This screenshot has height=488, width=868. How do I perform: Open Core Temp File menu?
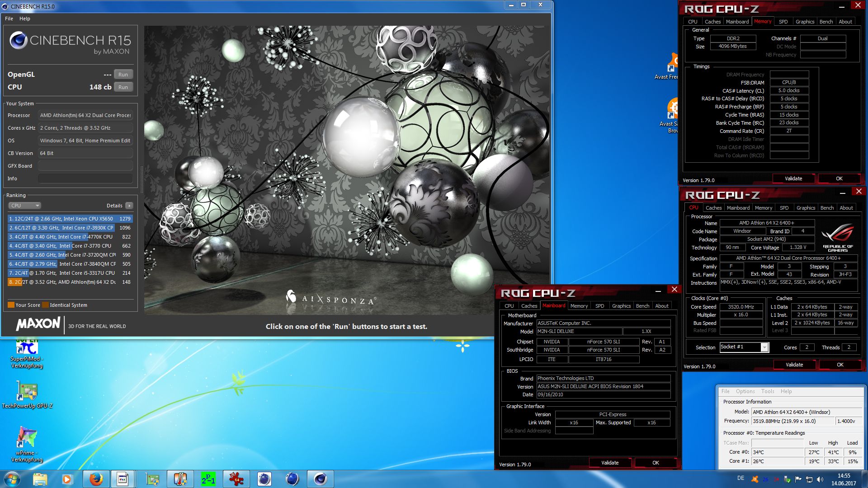coord(725,391)
